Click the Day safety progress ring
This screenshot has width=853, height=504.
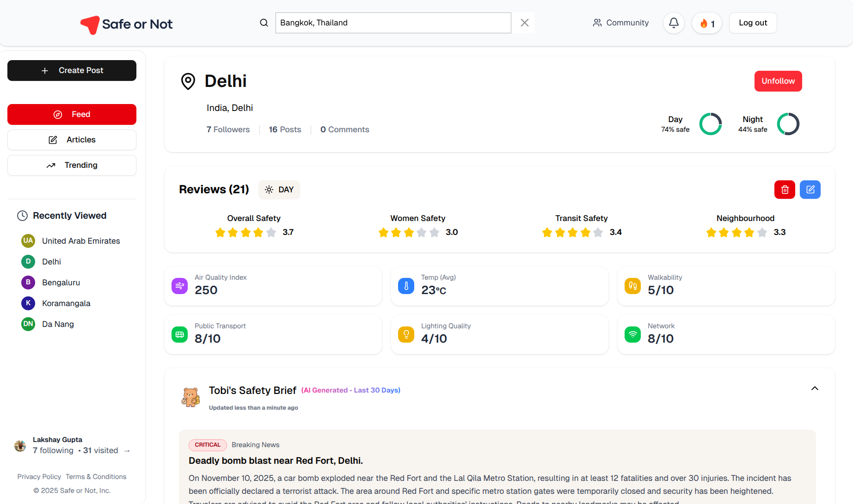pyautogui.click(x=711, y=124)
